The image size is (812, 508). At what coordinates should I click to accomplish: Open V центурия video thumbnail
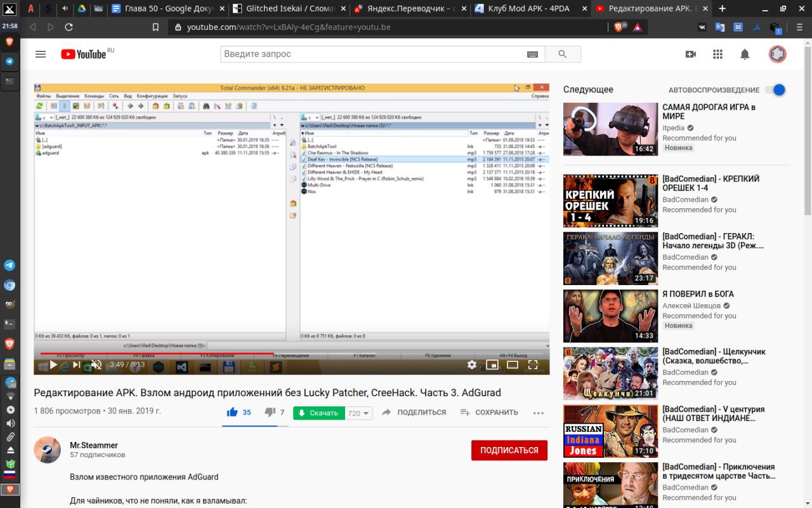[x=610, y=431]
